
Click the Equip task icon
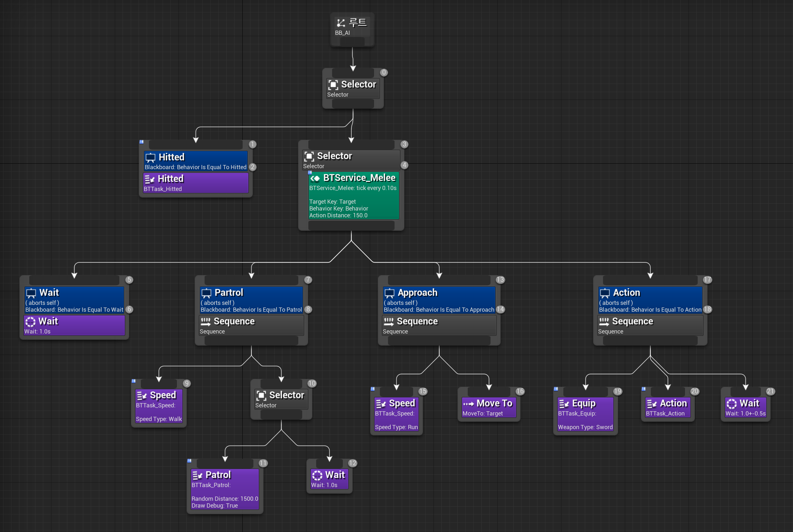[563, 404]
